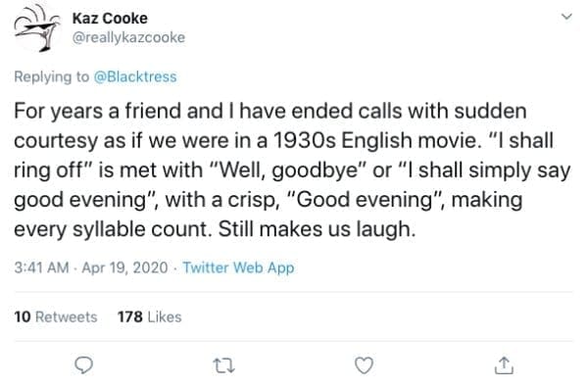Retweet Kaz Cooke's tweet using arrows icon
This screenshot has width=588, height=388.
coord(223,365)
